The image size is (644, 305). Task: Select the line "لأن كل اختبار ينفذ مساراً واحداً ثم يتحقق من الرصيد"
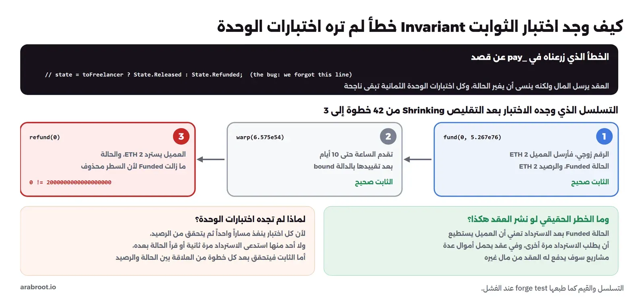pos(227,234)
